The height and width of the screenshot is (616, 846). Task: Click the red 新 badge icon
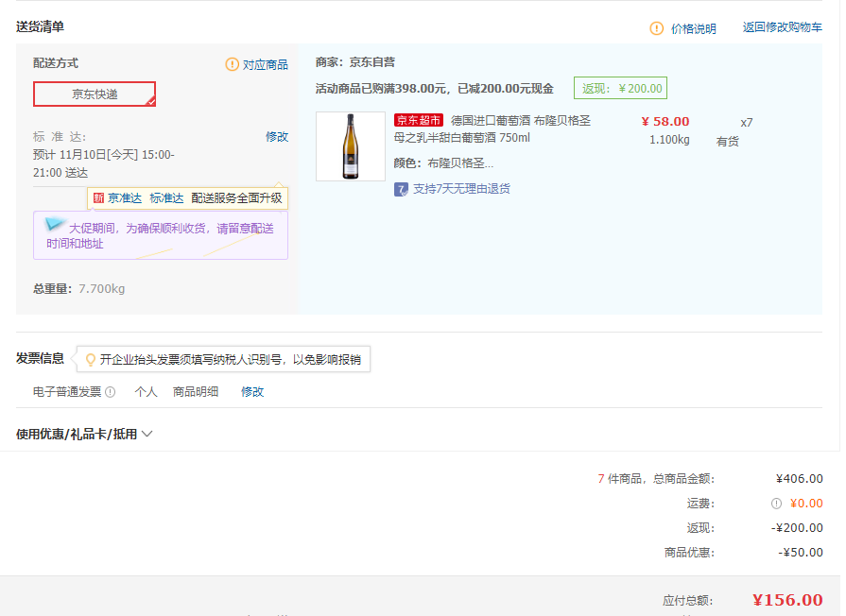coord(98,198)
